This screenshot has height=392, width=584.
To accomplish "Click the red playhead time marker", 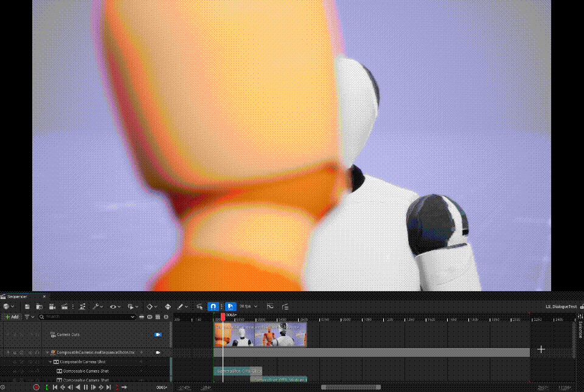I will [x=223, y=317].
